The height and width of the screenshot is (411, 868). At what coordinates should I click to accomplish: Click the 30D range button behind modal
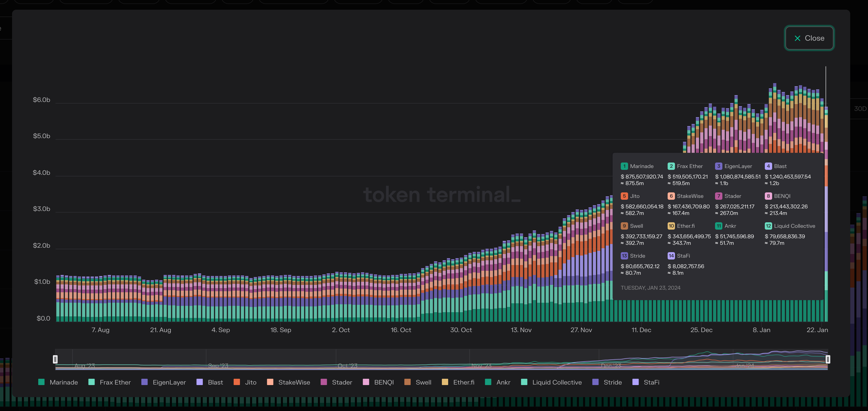click(x=860, y=109)
